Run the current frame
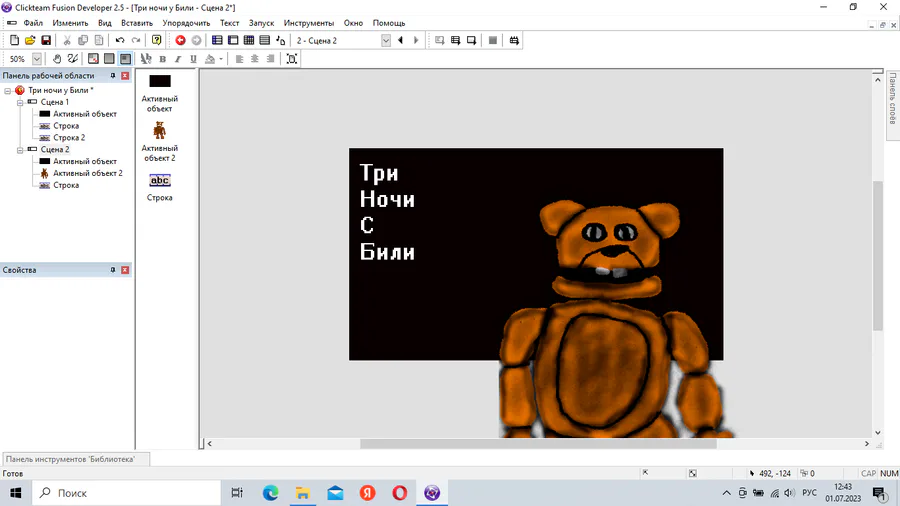The image size is (900, 506). click(x=471, y=40)
